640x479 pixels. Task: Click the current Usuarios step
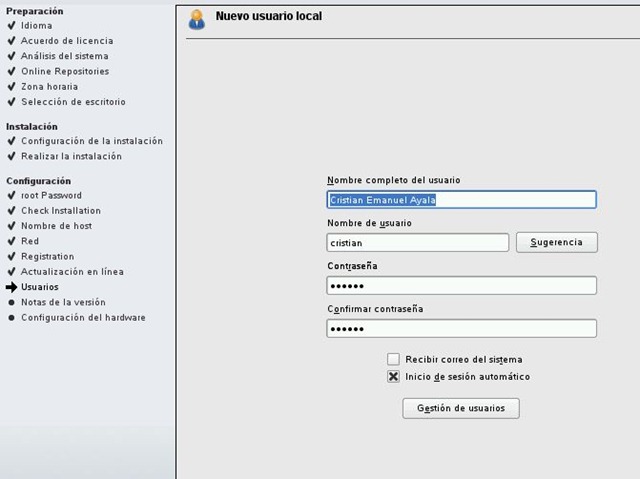click(x=40, y=287)
